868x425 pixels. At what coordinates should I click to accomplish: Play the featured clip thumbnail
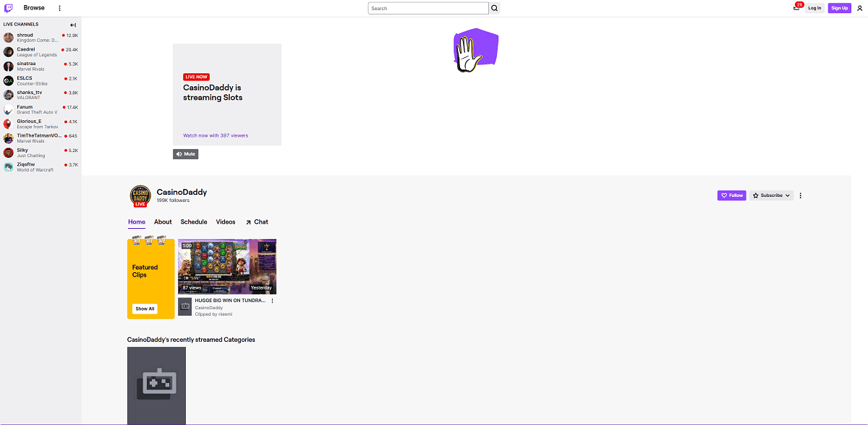[x=227, y=266]
